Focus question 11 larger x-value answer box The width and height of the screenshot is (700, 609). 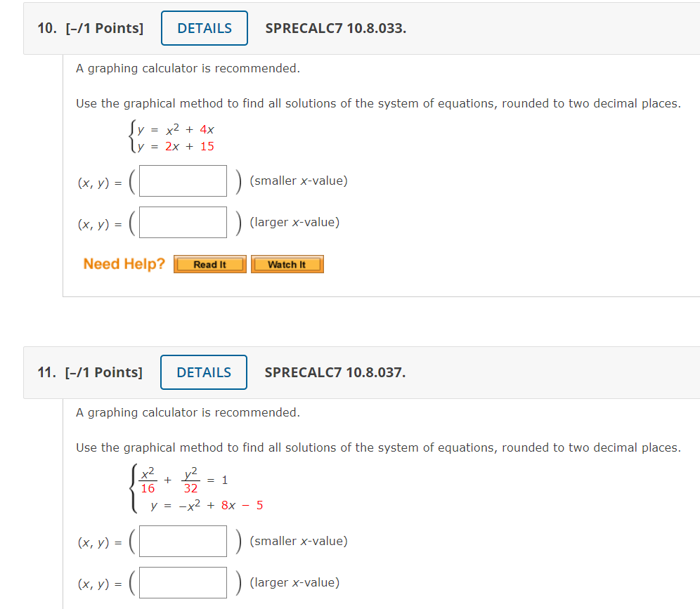click(x=183, y=583)
